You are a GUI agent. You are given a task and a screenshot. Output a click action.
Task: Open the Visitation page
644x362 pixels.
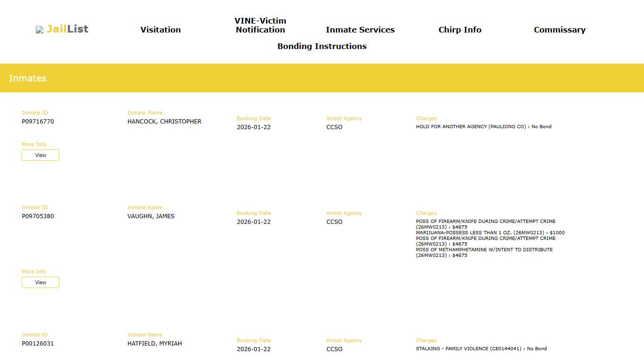pos(160,30)
